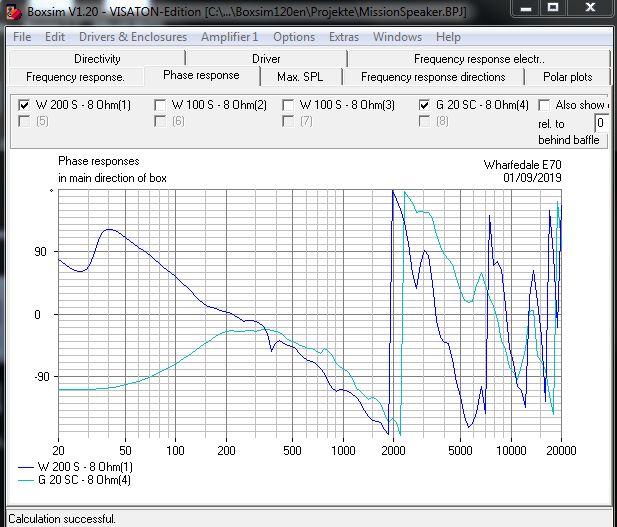Open the Amplifier 1 menu
Image resolution: width=617 pixels, height=527 pixels.
pos(229,37)
